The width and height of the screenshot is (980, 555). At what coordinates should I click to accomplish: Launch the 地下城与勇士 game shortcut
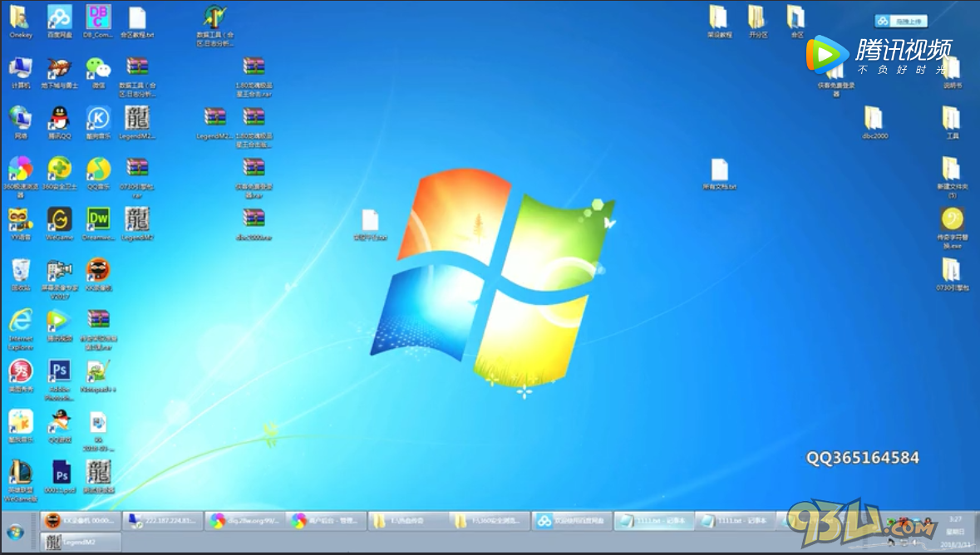click(x=59, y=72)
